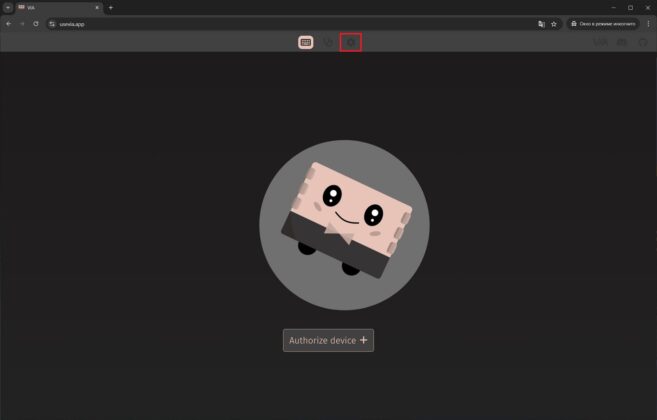Open the GitHub link icon
The image size is (657, 420).
(x=643, y=42)
